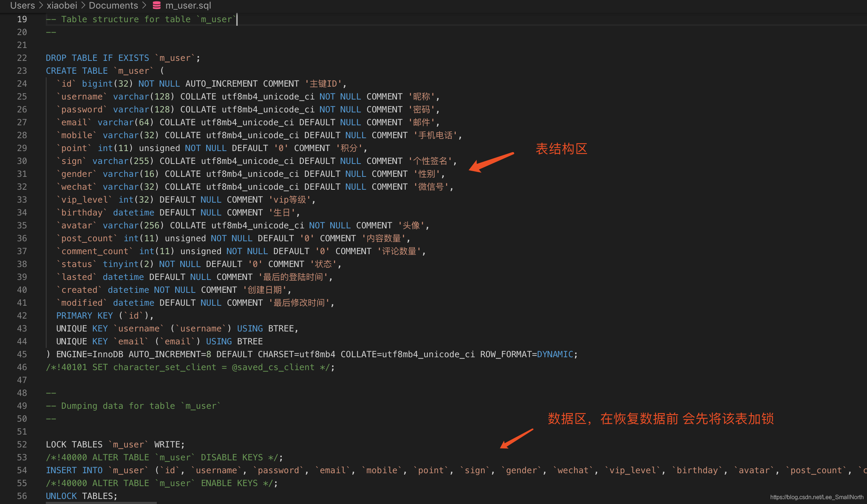Open the xiaobei breadcrumb folder

[62, 5]
